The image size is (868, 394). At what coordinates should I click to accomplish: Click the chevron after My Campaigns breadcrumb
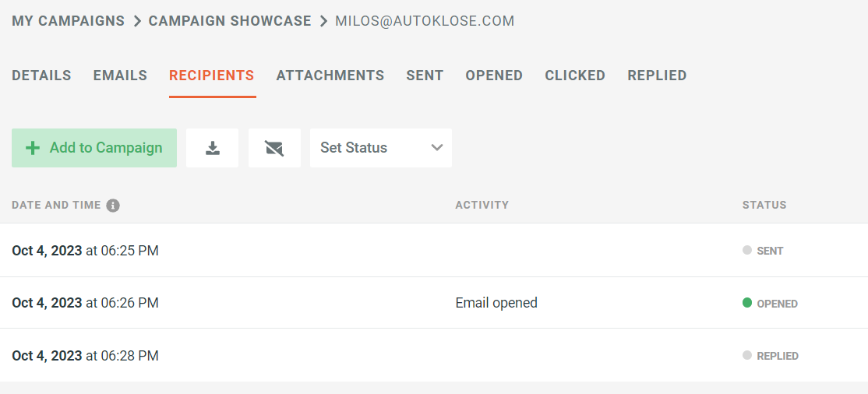tap(136, 21)
